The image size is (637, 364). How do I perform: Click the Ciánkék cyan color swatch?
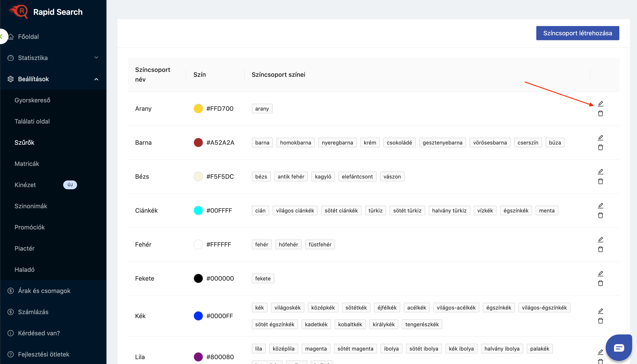(198, 210)
